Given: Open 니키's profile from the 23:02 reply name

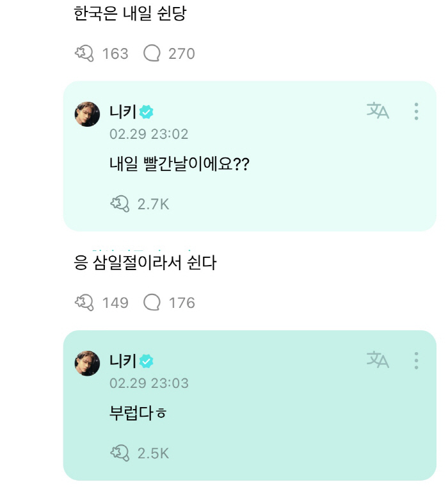Looking at the screenshot, I should click(x=122, y=113).
